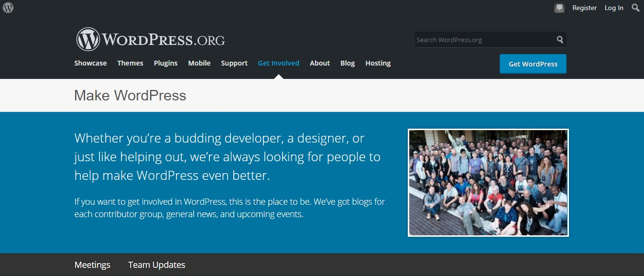Select the Mobile menu item

(x=199, y=63)
